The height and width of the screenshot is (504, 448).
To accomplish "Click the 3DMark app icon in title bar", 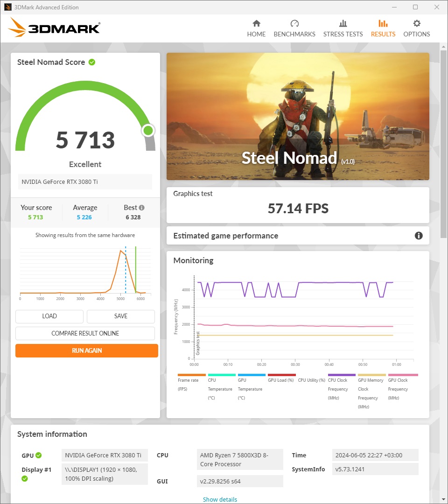I will coord(7,7).
